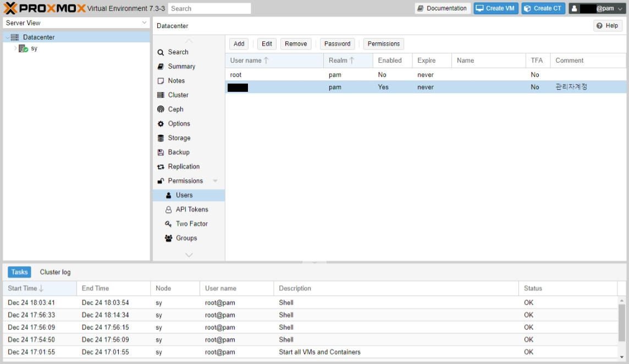Viewport: 629px width, 364px height.
Task: Collapse the Datacenter tree node
Action: 7,37
